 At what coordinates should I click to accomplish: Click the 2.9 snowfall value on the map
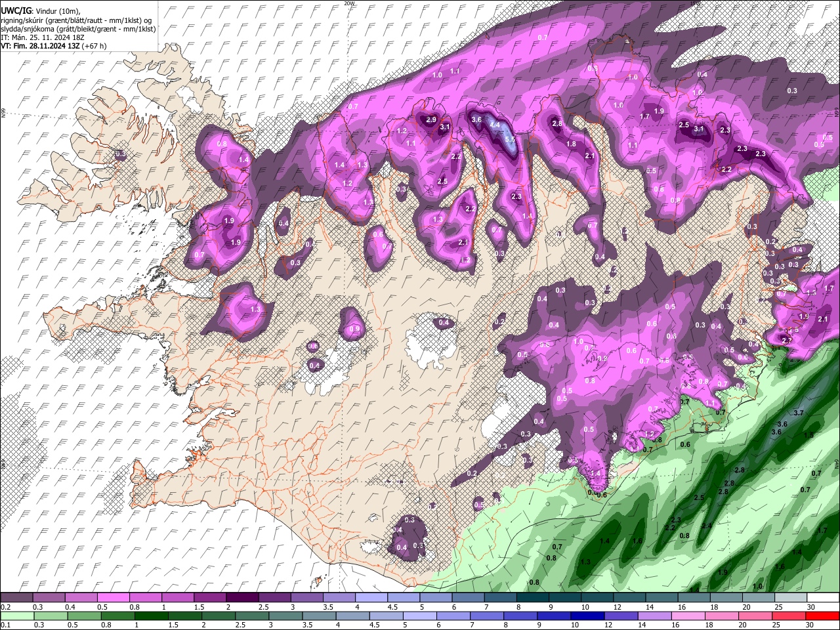(x=431, y=119)
